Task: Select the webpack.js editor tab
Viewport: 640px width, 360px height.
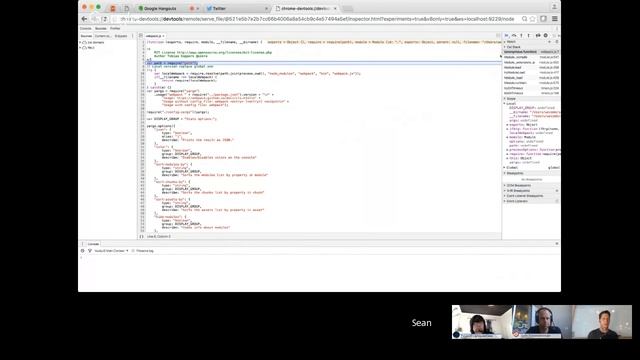Action: pyautogui.click(x=153, y=36)
